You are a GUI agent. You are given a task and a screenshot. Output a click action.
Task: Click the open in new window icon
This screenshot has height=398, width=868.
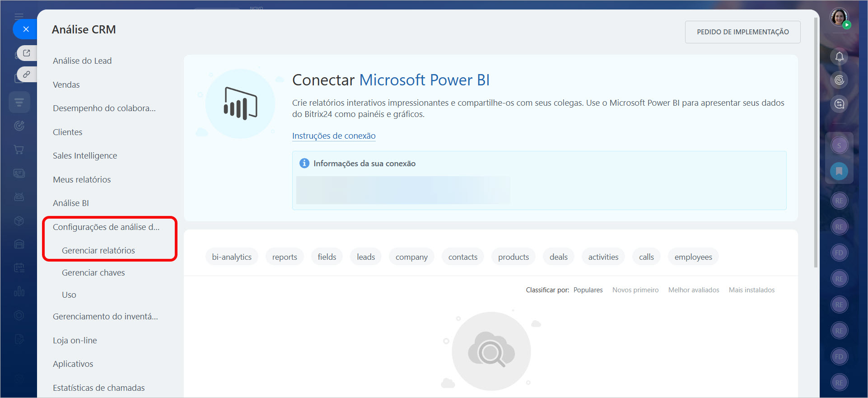[x=27, y=53]
